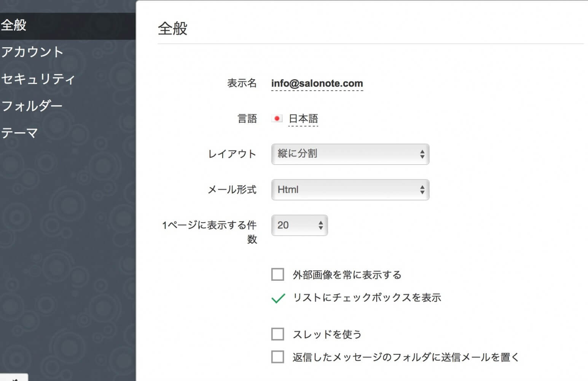Click the メール形式 field label
Viewport: 588px width, 381px height.
(x=232, y=189)
